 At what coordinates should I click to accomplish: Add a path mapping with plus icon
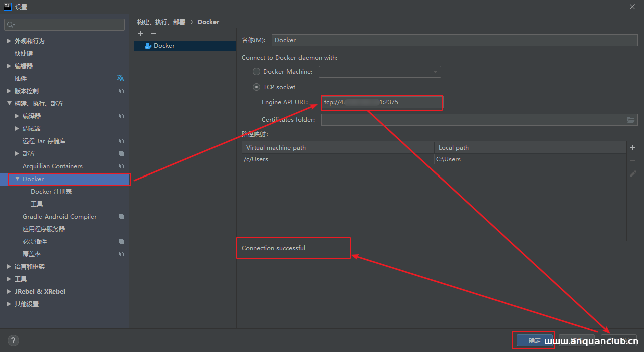pyautogui.click(x=632, y=148)
